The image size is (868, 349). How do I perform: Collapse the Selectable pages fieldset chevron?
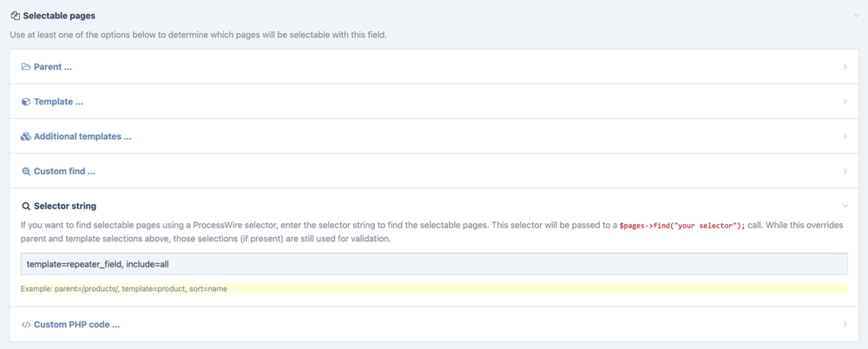[856, 16]
